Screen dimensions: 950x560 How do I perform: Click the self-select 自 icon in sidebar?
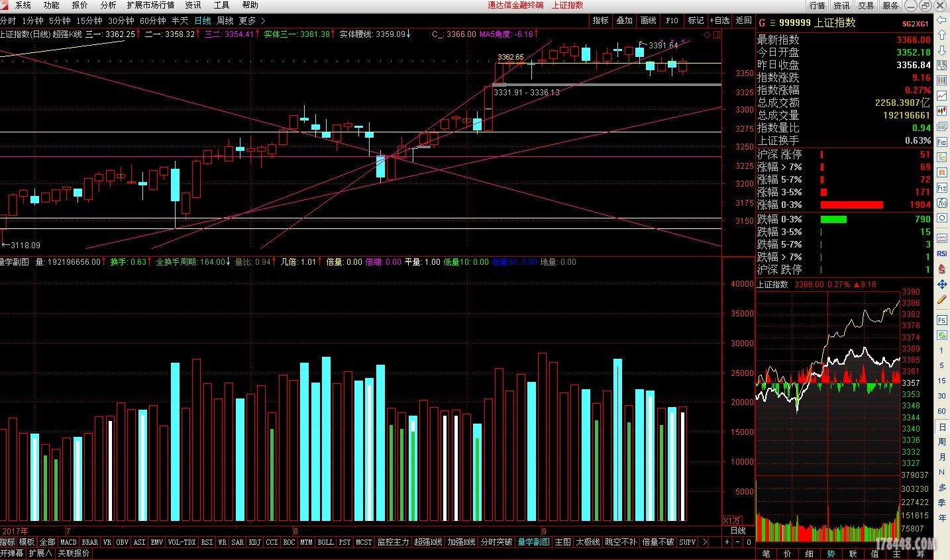(941, 172)
